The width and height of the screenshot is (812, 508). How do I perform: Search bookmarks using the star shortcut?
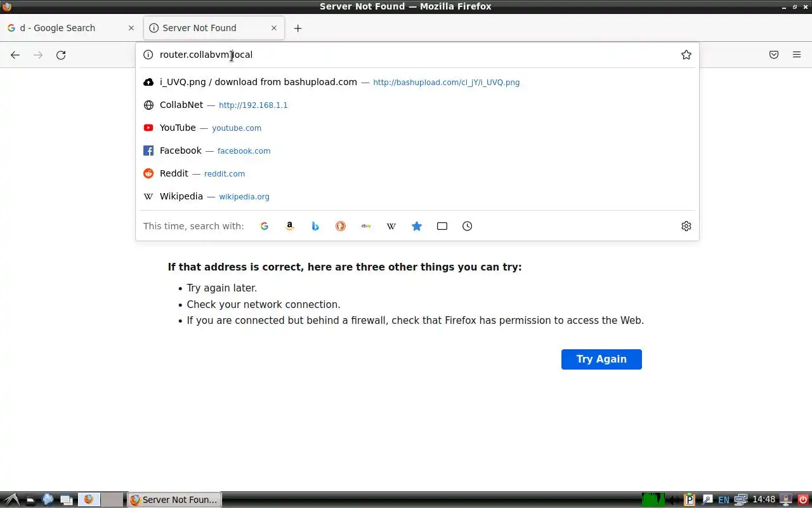pyautogui.click(x=417, y=226)
